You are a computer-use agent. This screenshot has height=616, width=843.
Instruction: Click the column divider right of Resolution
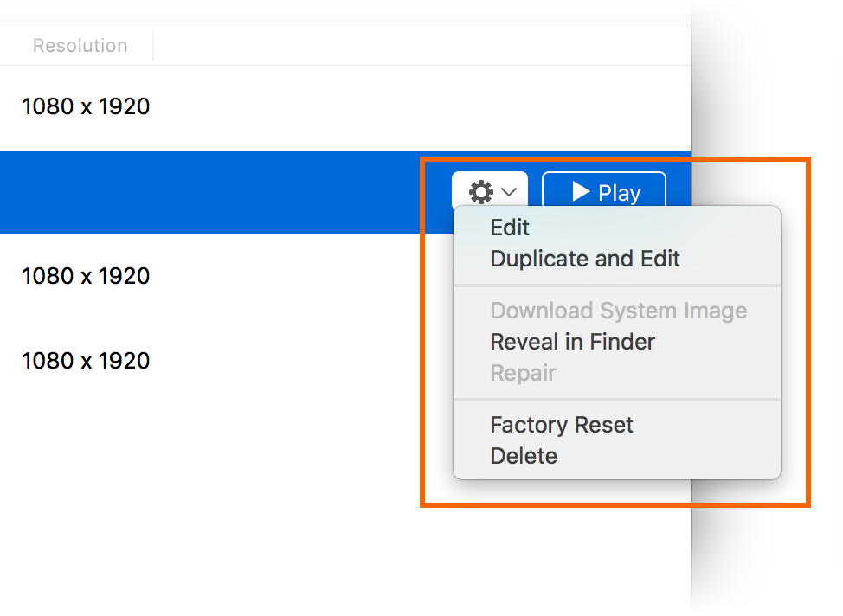(x=154, y=45)
